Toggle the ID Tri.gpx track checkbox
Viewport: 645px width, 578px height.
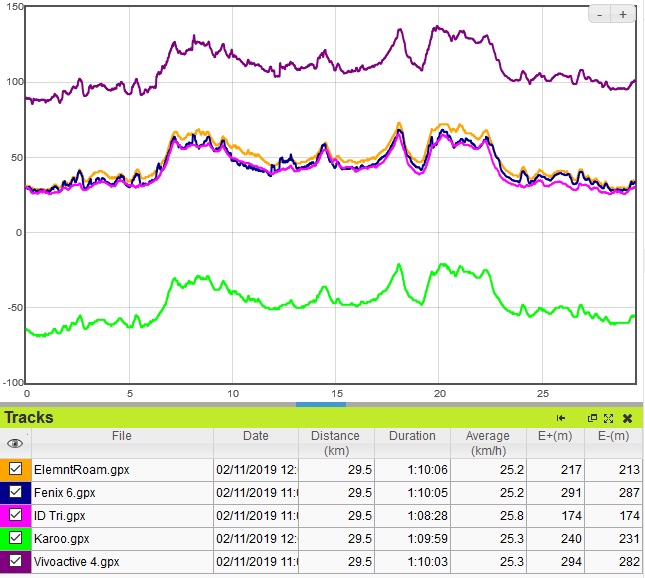click(x=16, y=514)
